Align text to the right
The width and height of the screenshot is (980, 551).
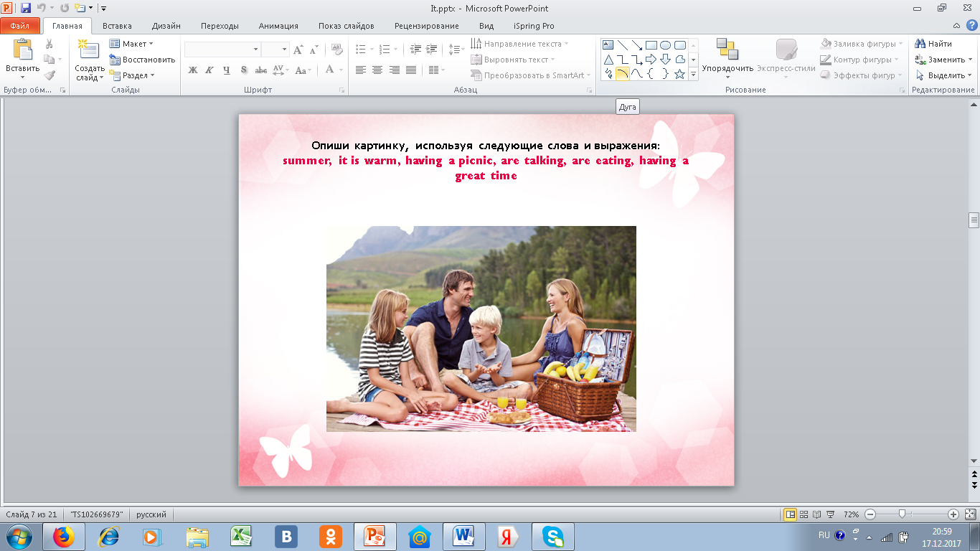pyautogui.click(x=394, y=70)
